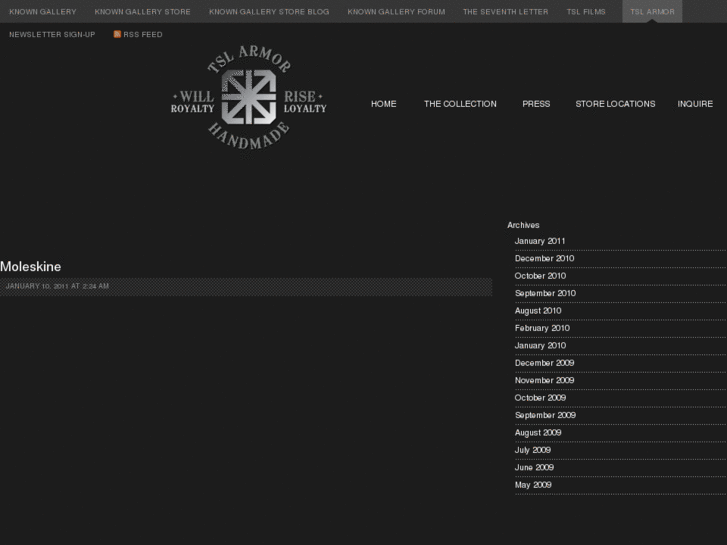Click the January 10, 2011 post date
Screen dimensions: 727x545
click(x=57, y=286)
